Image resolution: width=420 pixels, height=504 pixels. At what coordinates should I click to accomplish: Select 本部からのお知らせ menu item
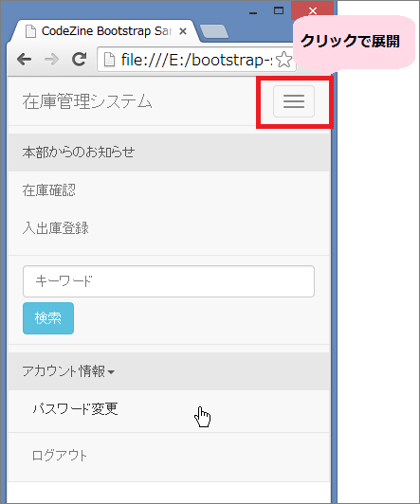(x=169, y=153)
